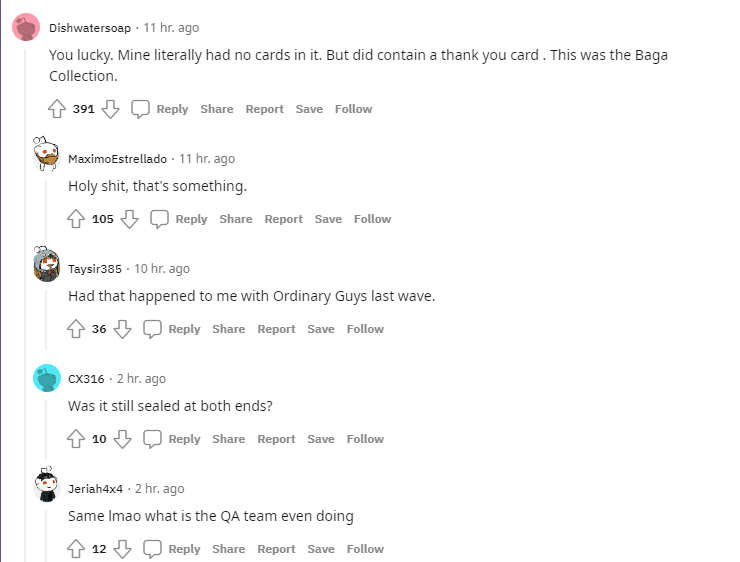Downvote Jeriah4x4's comment

pyautogui.click(x=123, y=549)
